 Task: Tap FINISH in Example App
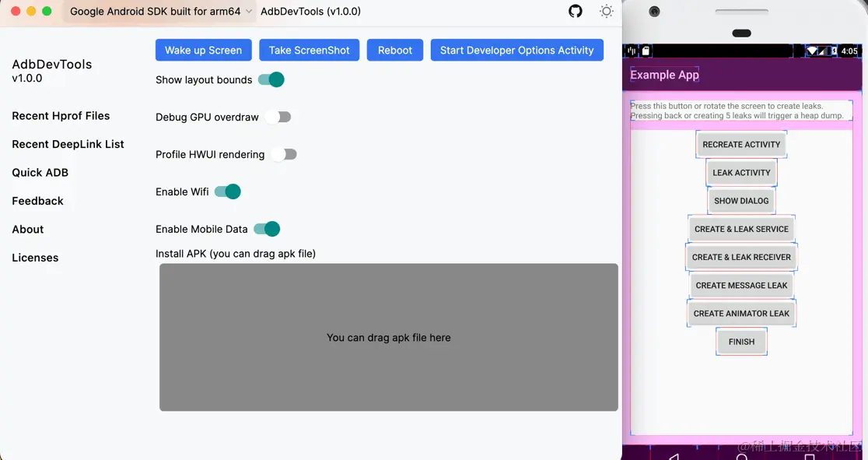coord(741,342)
